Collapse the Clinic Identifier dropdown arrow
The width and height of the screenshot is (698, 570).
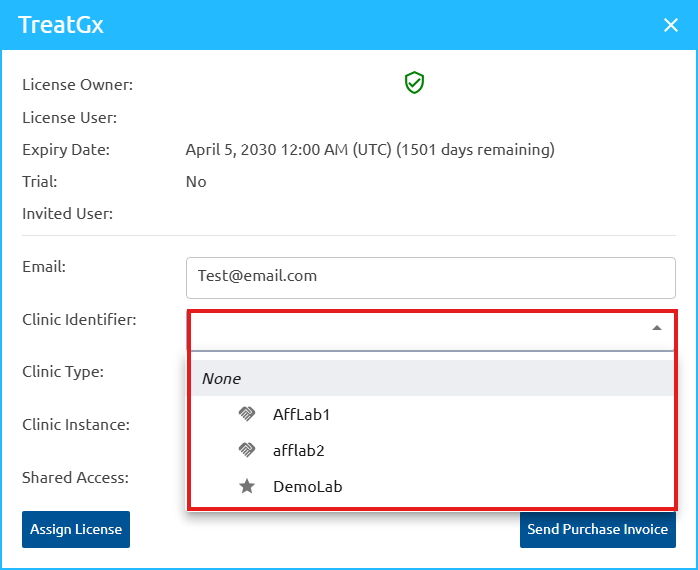(656, 328)
